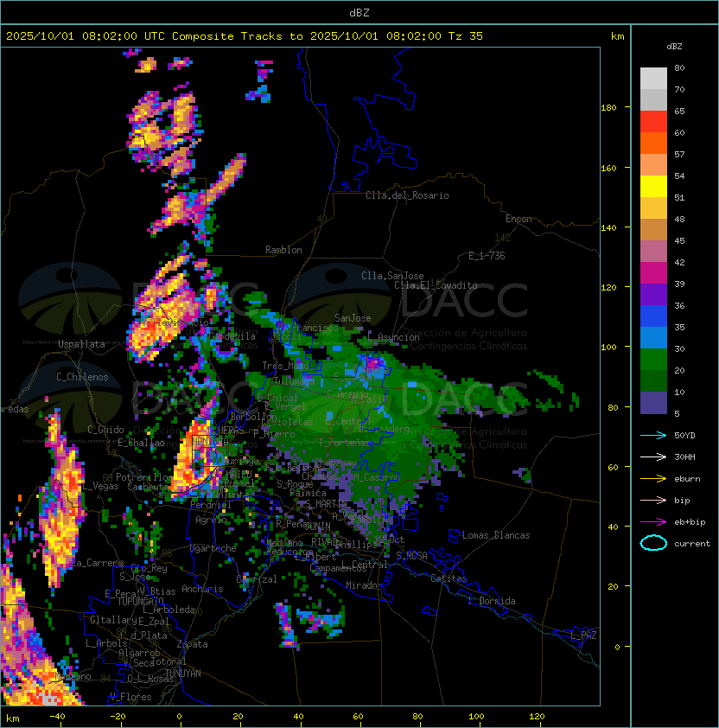Click the 'L_Asuncion' map label
Screen dimensions: 719x728
393,336
